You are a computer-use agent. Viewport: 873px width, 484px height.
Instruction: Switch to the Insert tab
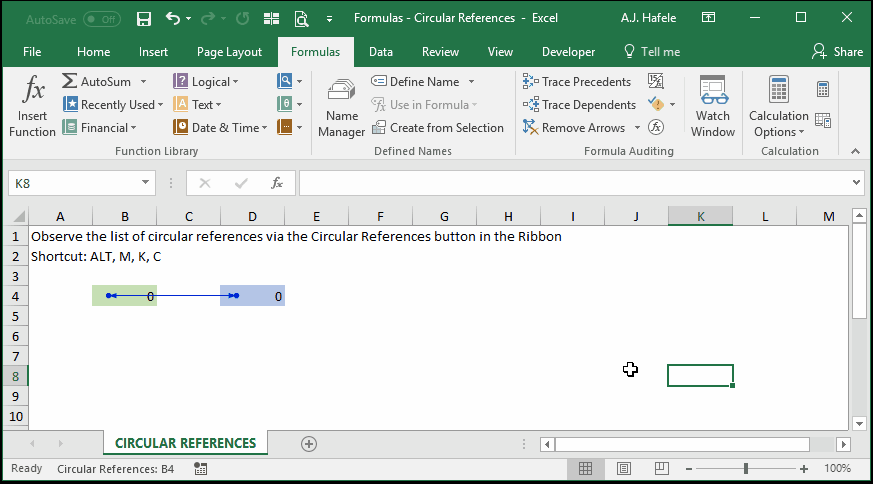click(153, 52)
